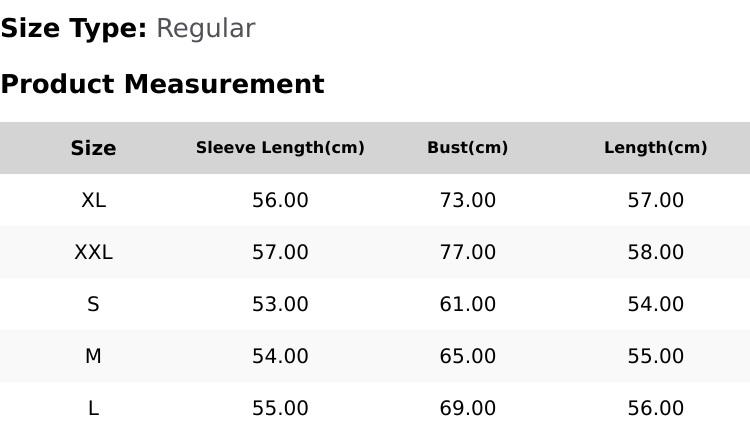Select the L size cell

point(93,408)
